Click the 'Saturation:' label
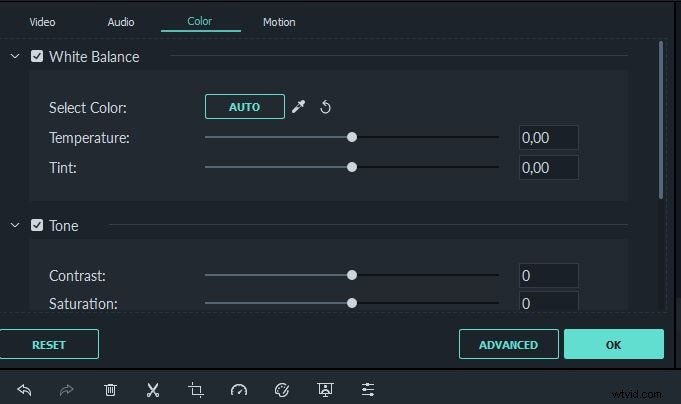 point(83,304)
